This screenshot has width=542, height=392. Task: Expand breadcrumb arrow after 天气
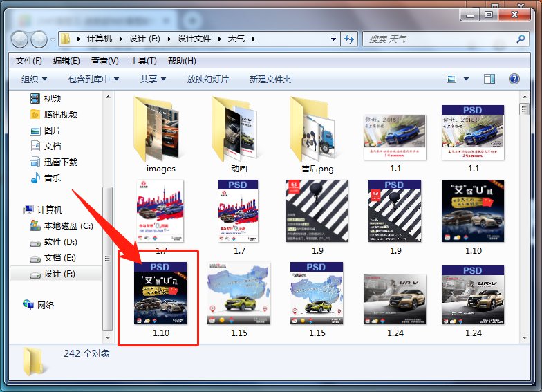[x=253, y=39]
